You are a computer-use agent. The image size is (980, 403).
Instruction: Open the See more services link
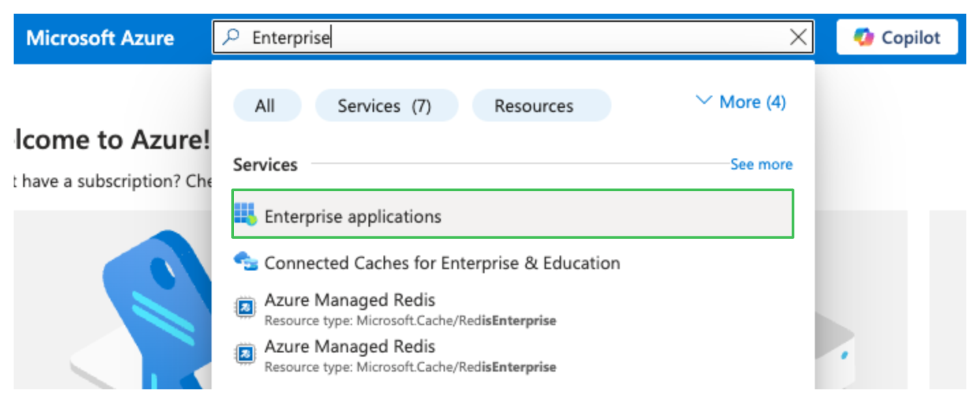click(761, 164)
